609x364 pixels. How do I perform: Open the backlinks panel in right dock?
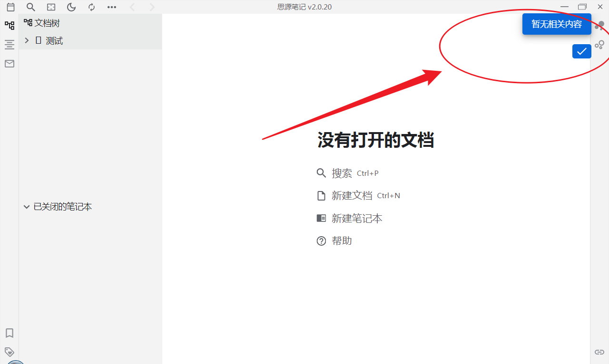pyautogui.click(x=599, y=352)
